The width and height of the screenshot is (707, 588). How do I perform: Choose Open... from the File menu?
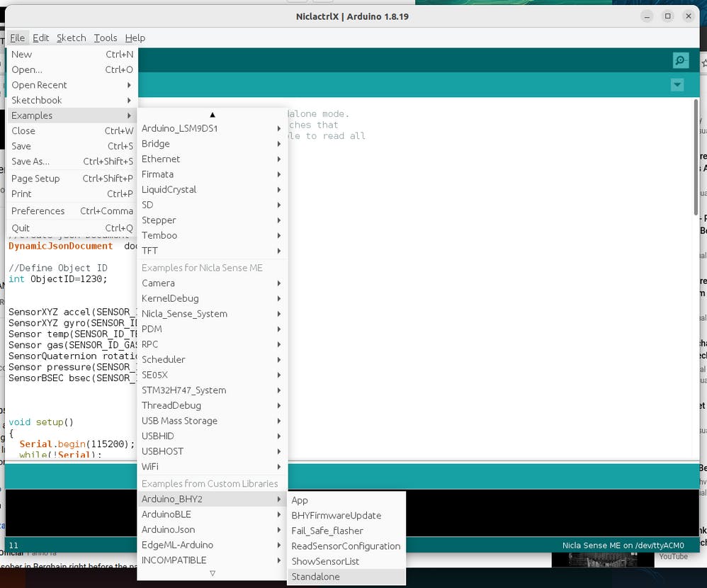tap(72, 69)
